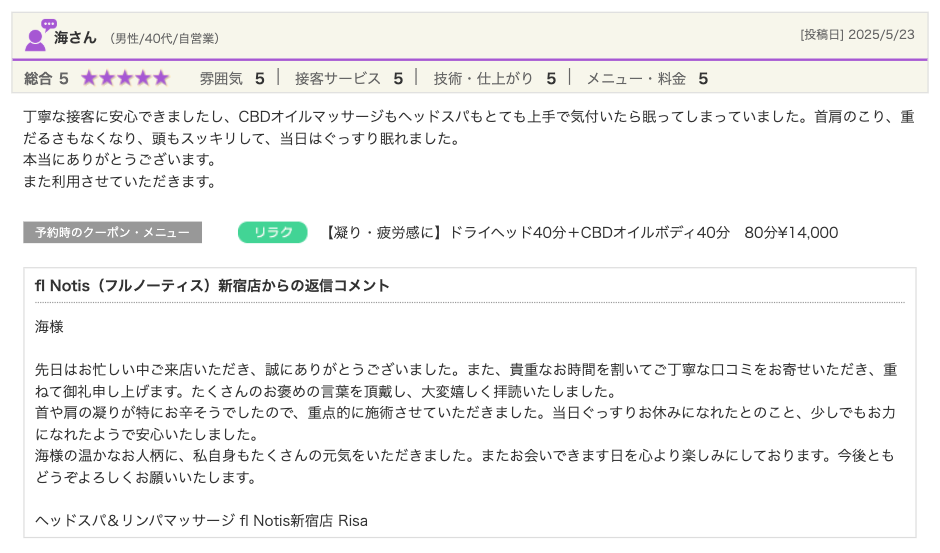Click the gray 予約時のクーポン・メニュー label
Image resolution: width=940 pixels, height=553 pixels.
coord(112,232)
